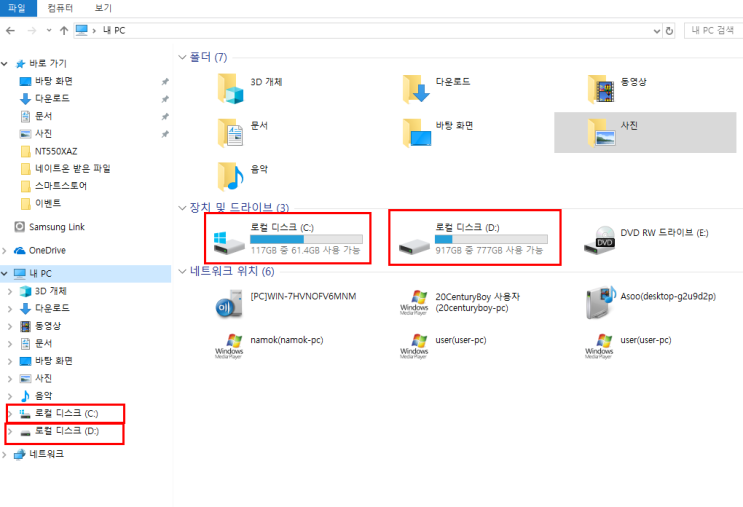Collapse the 네트워크 위치 (6) group
743x507 pixels.
click(x=182, y=271)
